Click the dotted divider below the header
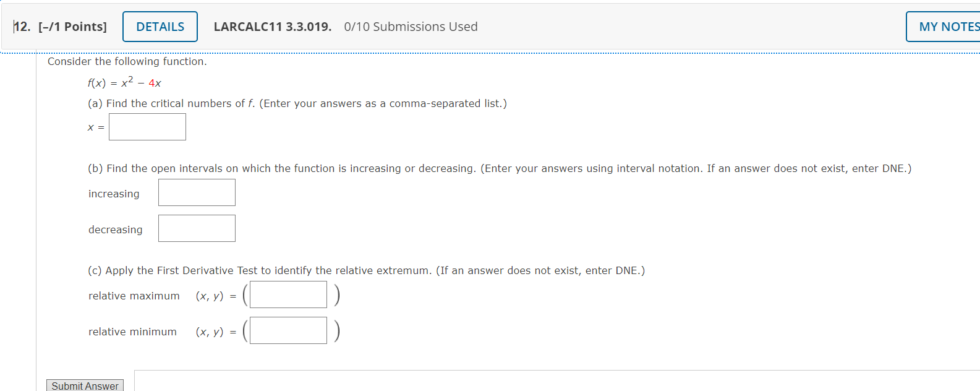The width and height of the screenshot is (980, 391). point(488,53)
